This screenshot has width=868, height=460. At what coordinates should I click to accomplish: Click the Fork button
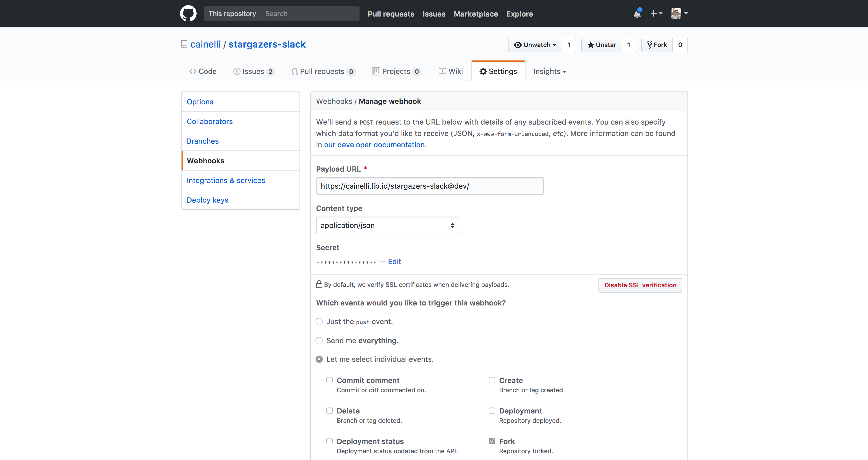[657, 45]
